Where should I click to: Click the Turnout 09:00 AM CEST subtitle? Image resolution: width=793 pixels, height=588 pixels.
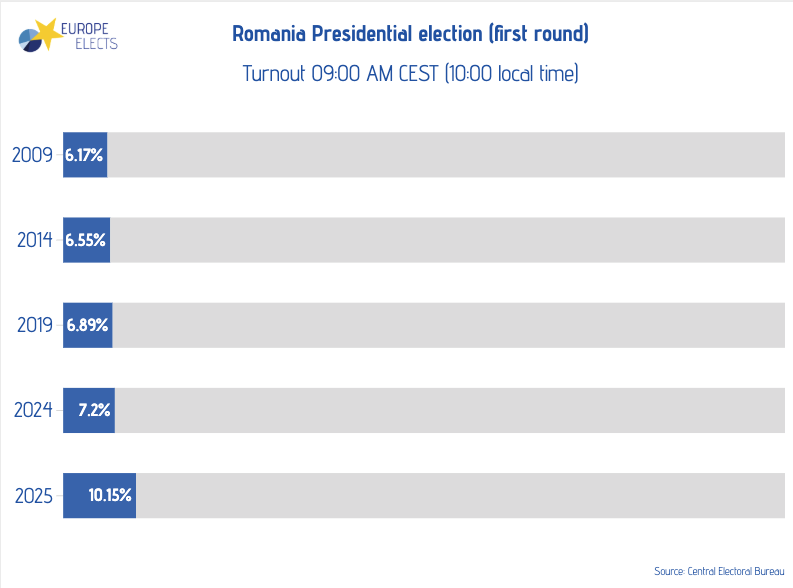tap(410, 74)
